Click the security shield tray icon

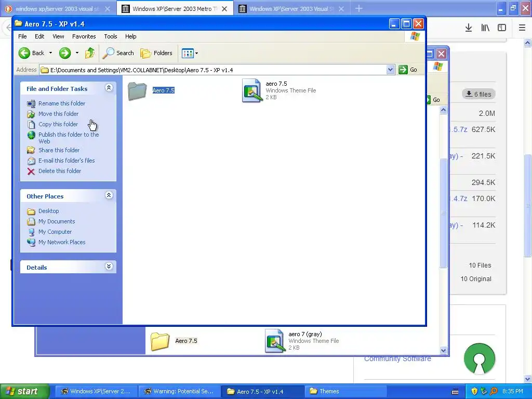[x=474, y=392]
